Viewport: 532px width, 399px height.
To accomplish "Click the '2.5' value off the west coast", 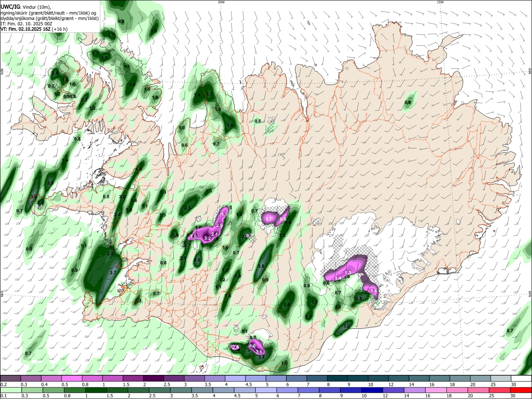I will click(50, 183).
